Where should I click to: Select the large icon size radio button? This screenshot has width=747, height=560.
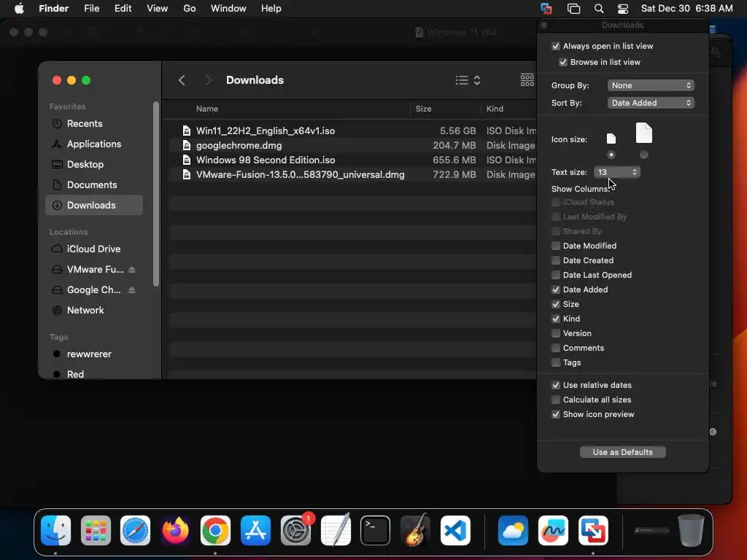(x=643, y=155)
